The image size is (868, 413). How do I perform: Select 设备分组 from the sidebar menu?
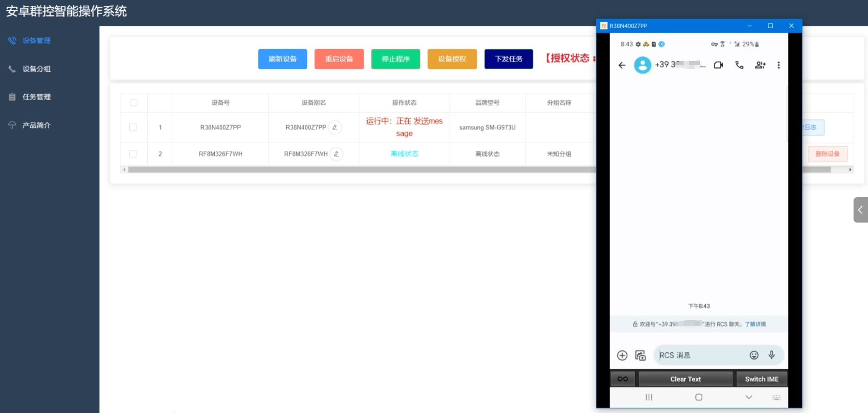coord(38,69)
